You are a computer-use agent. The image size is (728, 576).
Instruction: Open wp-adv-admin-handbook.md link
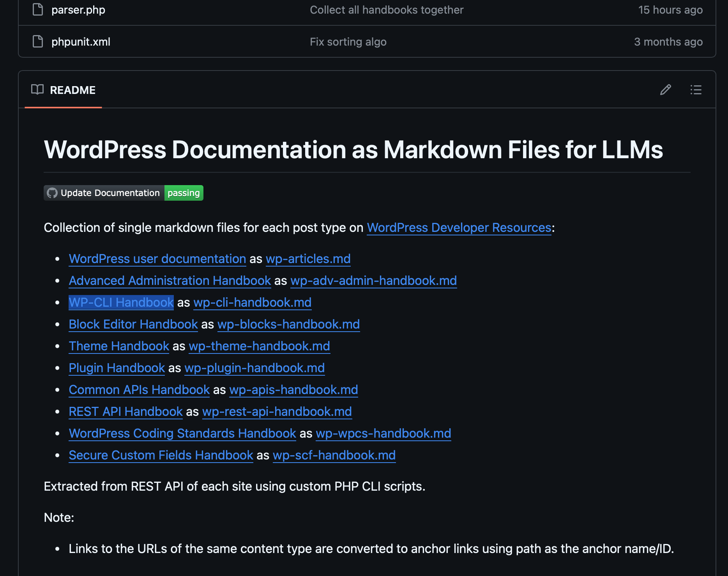[374, 281]
